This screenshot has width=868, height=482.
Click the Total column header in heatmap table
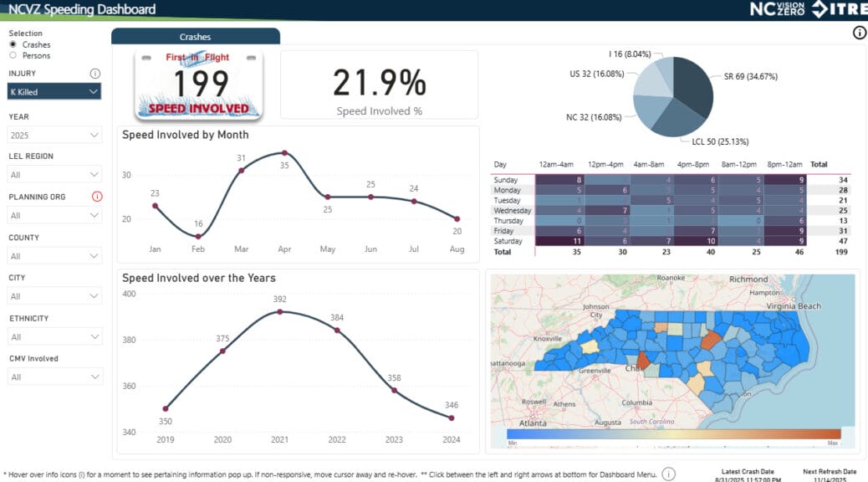coord(819,165)
